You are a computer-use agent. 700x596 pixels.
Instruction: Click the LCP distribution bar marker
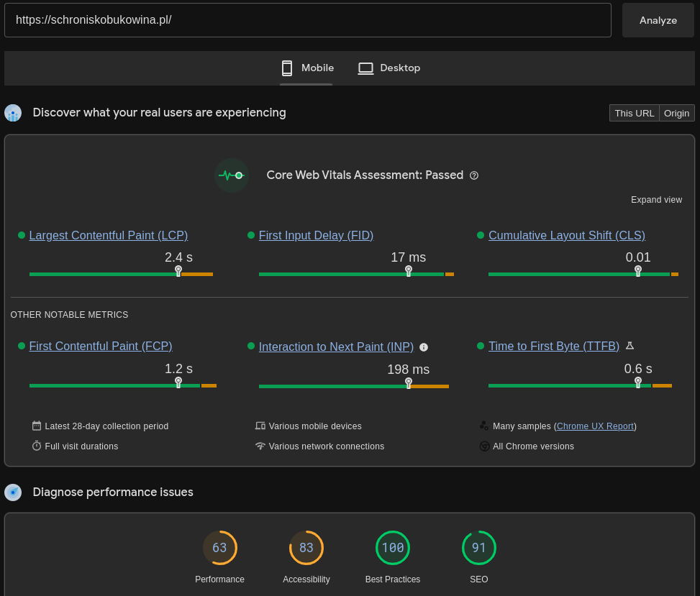(178, 271)
